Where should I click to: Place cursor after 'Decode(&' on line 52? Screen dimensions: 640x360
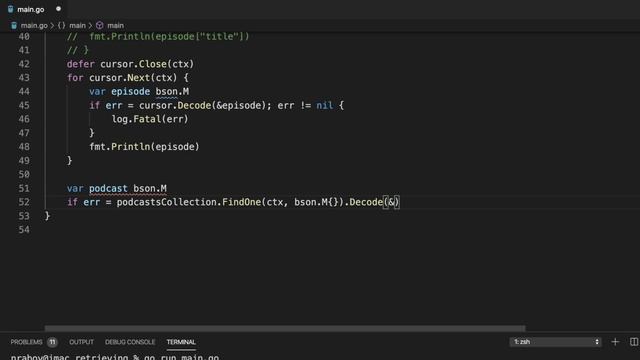point(395,202)
